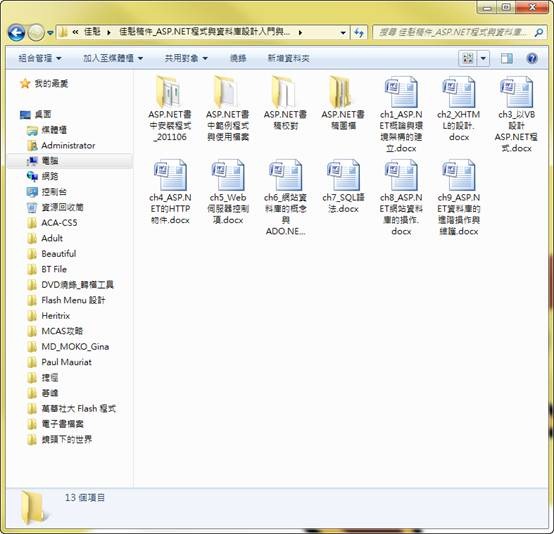Select folder ASP.NET書稿校對

[285, 103]
